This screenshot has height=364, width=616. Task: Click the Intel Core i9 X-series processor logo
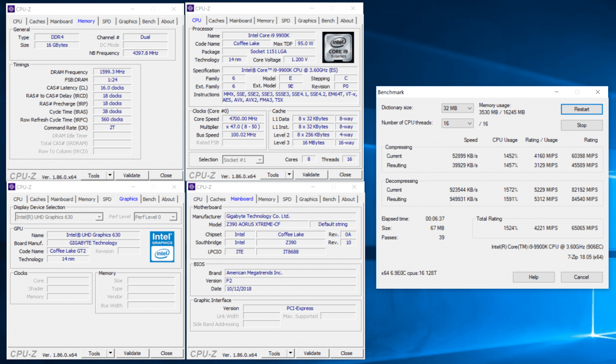point(338,48)
